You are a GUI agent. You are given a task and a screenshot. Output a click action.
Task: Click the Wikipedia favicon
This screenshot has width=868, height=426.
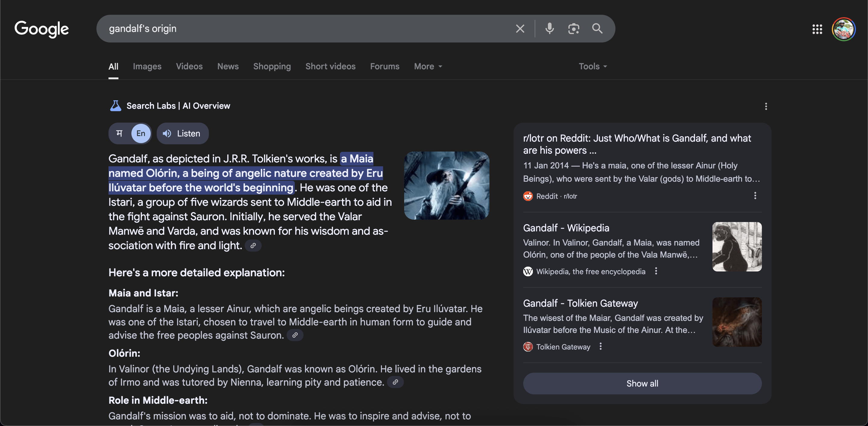point(528,271)
